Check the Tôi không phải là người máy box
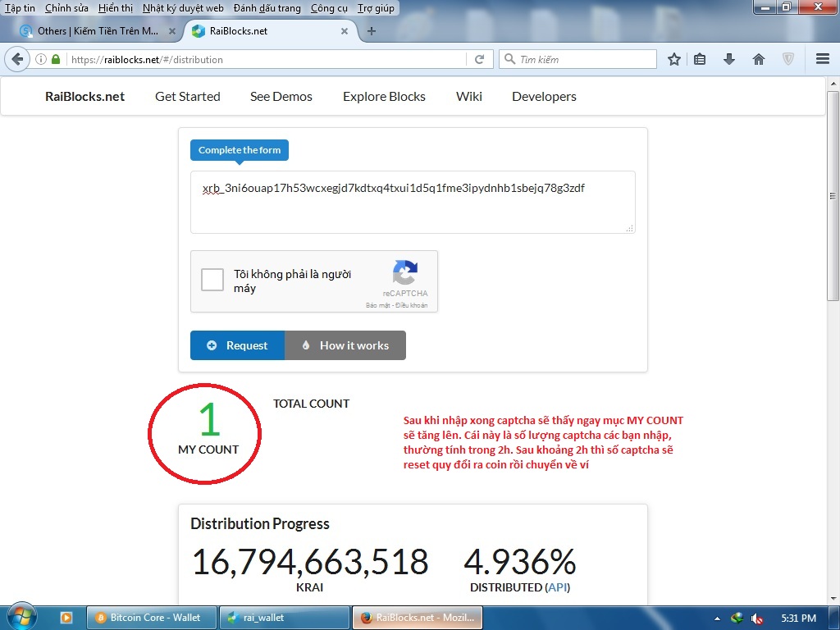The height and width of the screenshot is (630, 840). click(212, 281)
